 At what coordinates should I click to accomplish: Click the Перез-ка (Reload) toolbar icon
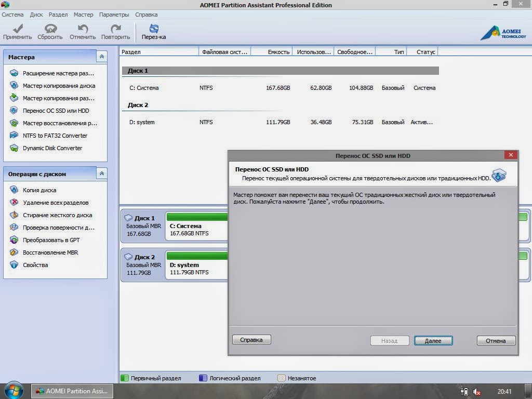[x=154, y=28]
